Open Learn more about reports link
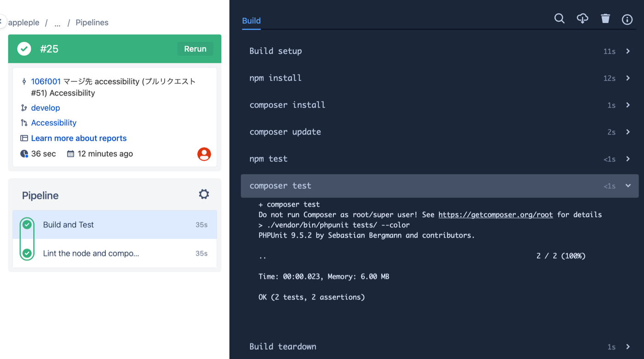This screenshot has height=359, width=644. click(x=79, y=138)
